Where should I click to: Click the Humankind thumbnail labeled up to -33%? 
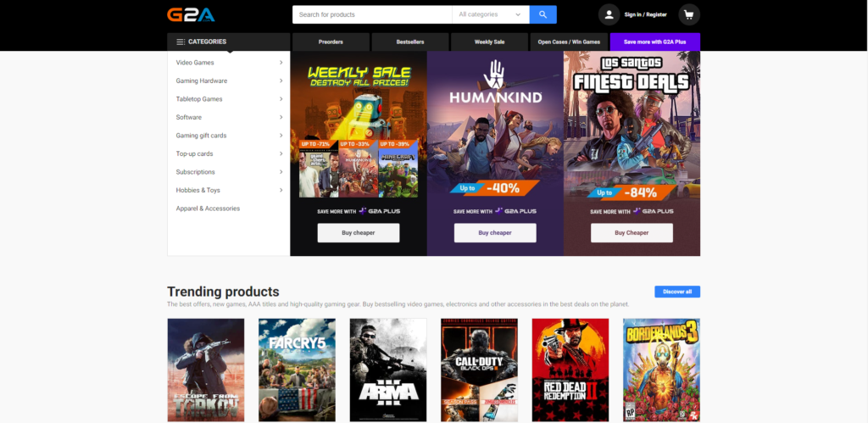pos(359,170)
